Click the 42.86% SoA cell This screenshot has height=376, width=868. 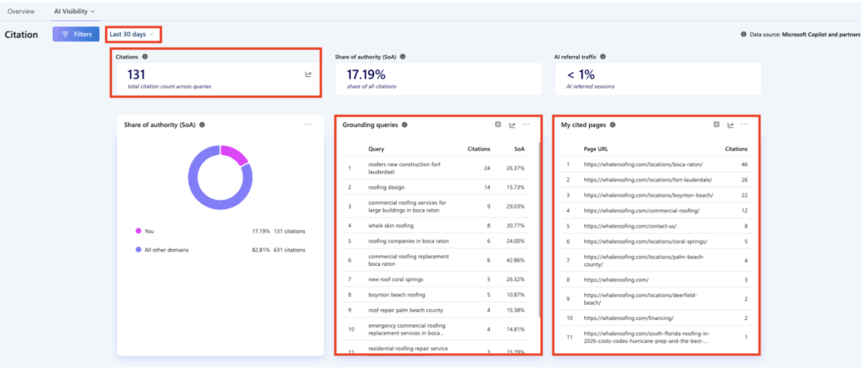(x=515, y=260)
